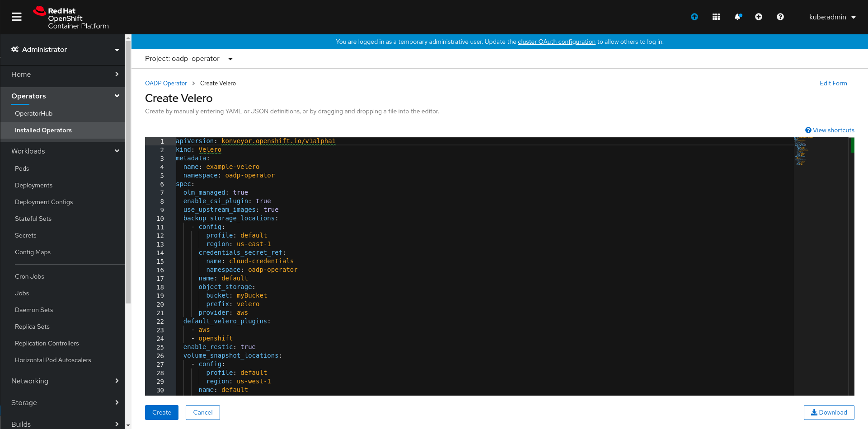Open Config Maps in the sidebar
This screenshot has width=868, height=429.
33,252
